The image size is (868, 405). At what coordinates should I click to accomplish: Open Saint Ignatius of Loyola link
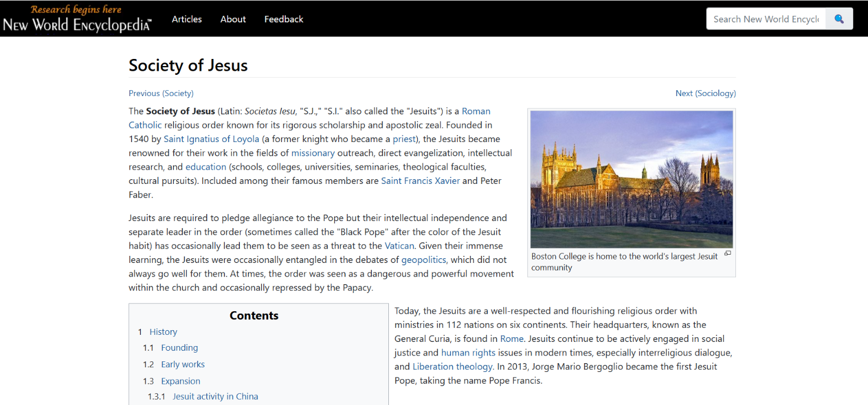pos(212,139)
